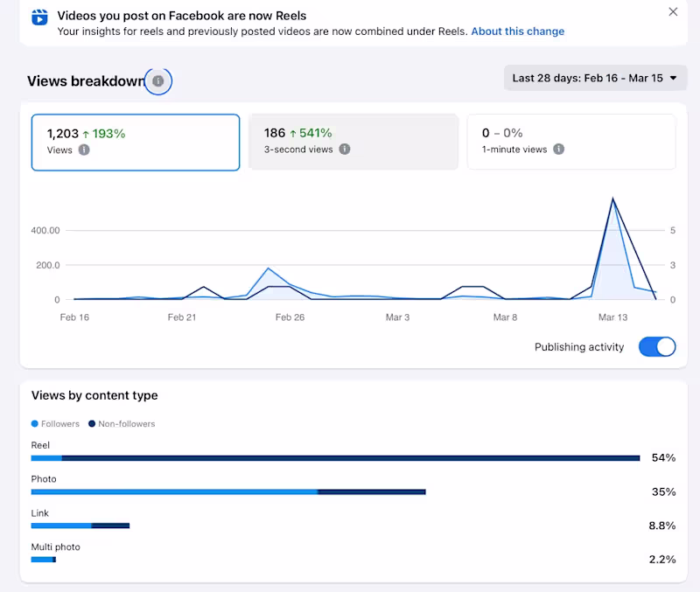Click the Link views bar
The width and height of the screenshot is (700, 592).
pos(80,526)
